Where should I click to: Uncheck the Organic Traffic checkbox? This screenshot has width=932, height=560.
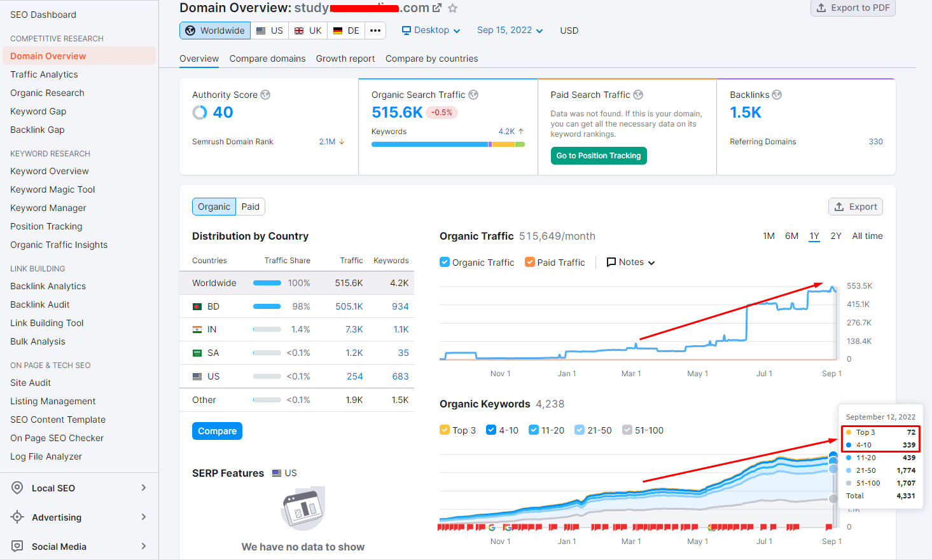tap(445, 262)
